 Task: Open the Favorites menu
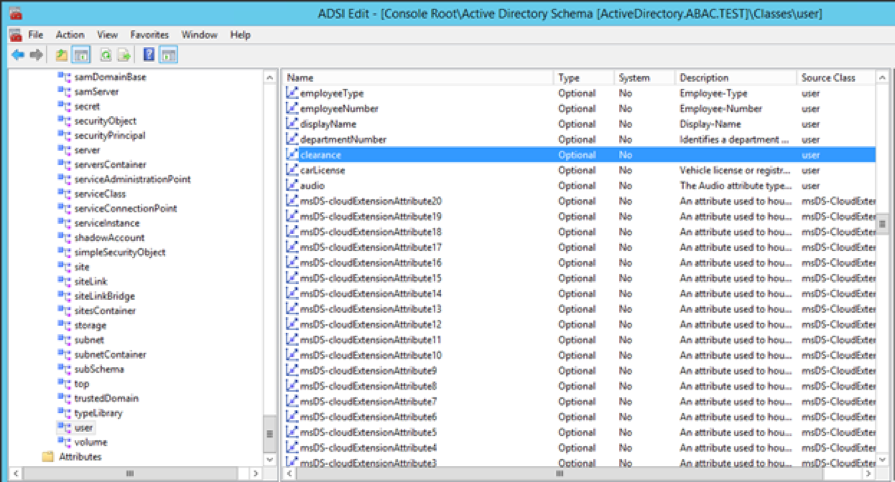point(150,35)
